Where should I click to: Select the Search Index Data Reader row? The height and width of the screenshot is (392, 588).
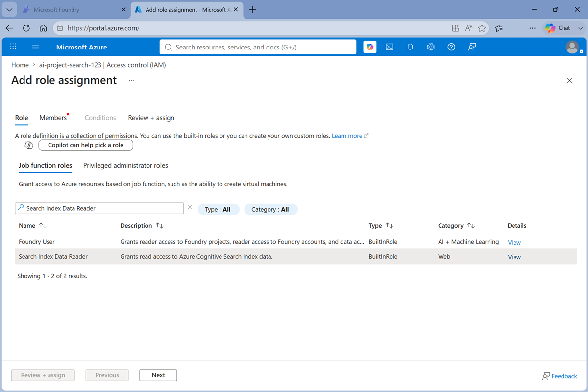(x=295, y=256)
